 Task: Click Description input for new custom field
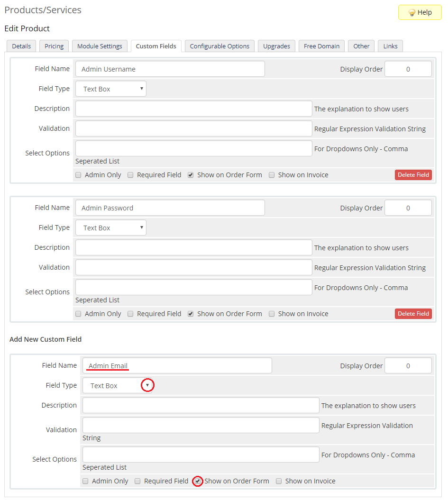(x=201, y=405)
